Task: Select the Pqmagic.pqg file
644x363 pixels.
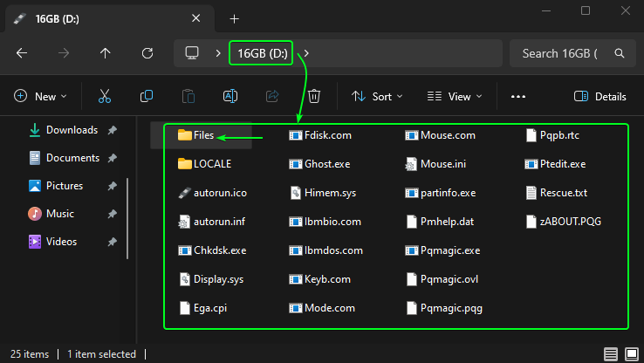Action: [x=443, y=308]
